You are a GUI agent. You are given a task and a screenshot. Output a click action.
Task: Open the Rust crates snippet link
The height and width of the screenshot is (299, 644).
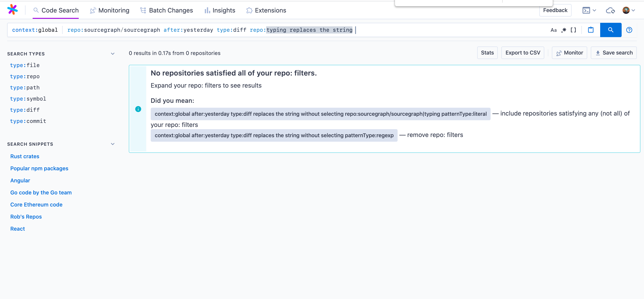pyautogui.click(x=25, y=156)
